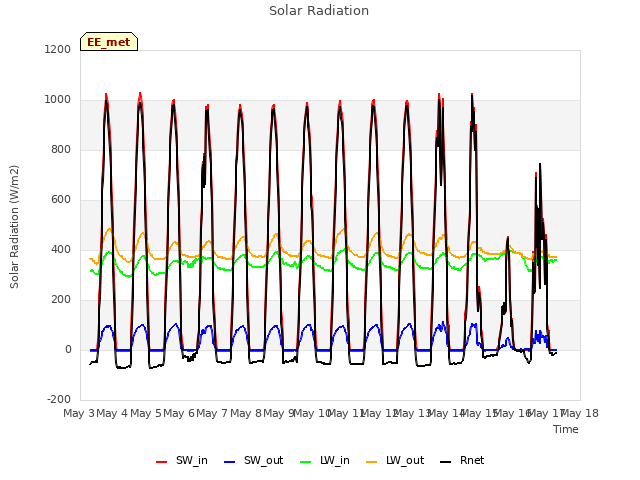The width and height of the screenshot is (640, 480).
Task: Toggle the LW_out legend entry
Action: point(395,461)
